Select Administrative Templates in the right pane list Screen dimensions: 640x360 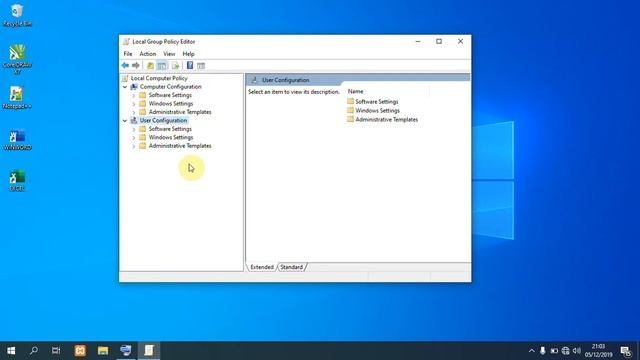(386, 120)
